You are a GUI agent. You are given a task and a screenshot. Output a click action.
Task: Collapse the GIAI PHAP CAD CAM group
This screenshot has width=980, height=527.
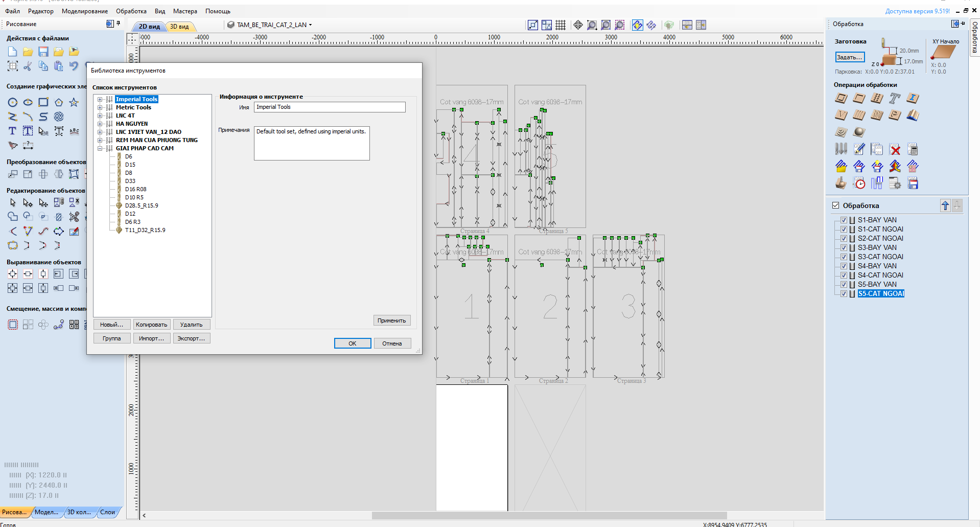pyautogui.click(x=100, y=149)
